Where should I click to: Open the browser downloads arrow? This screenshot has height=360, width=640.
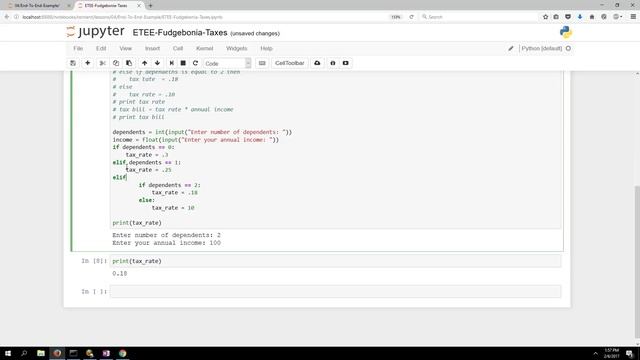click(x=580, y=17)
